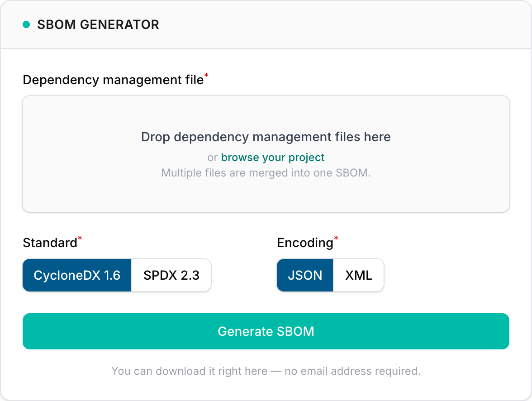The height and width of the screenshot is (401, 532).
Task: Click the teal dot beside SBOM GENERATOR
Action: click(26, 24)
